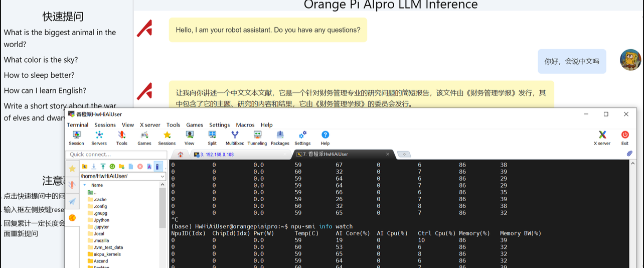This screenshot has width=644, height=268.
Task: Click the red Exit power icon
Action: coord(625,138)
